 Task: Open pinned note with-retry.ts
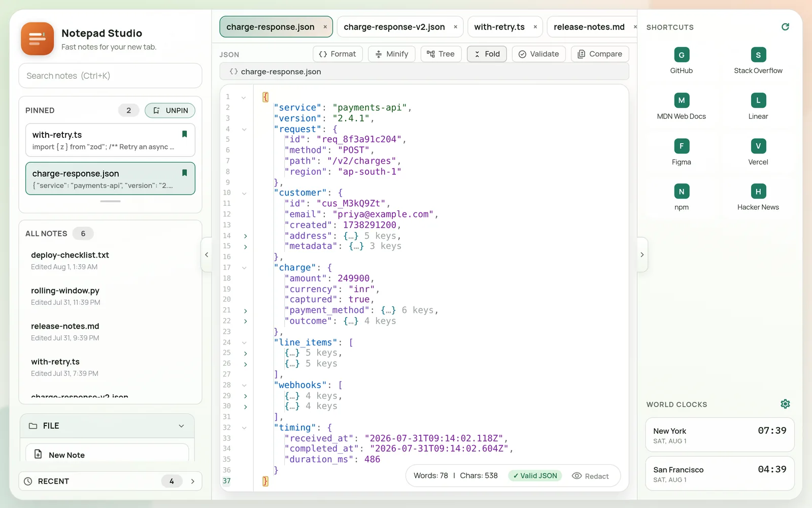pos(110,140)
